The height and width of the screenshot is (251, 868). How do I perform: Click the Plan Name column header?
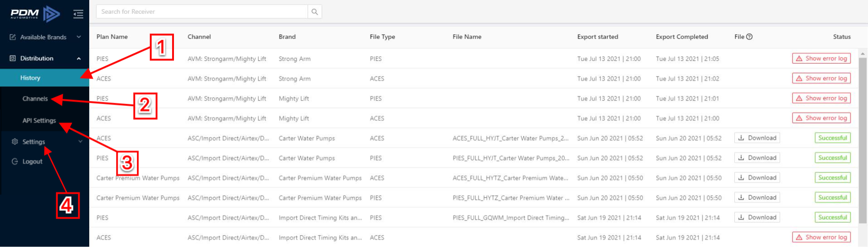point(112,37)
